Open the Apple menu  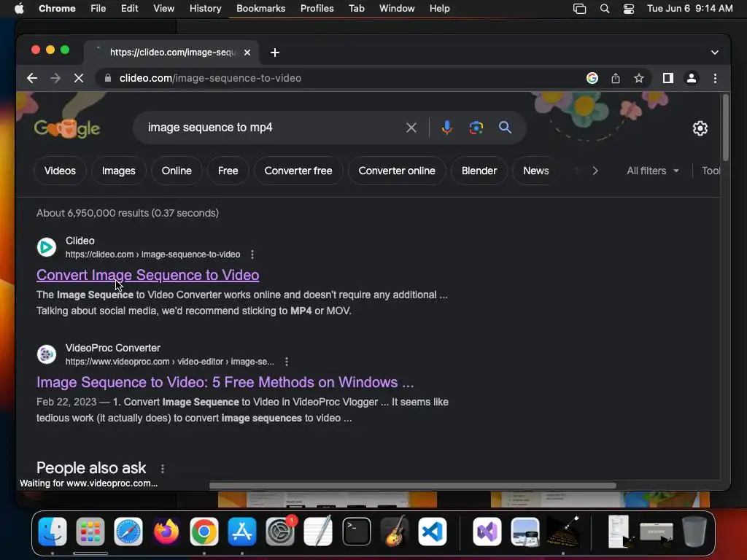point(19,9)
